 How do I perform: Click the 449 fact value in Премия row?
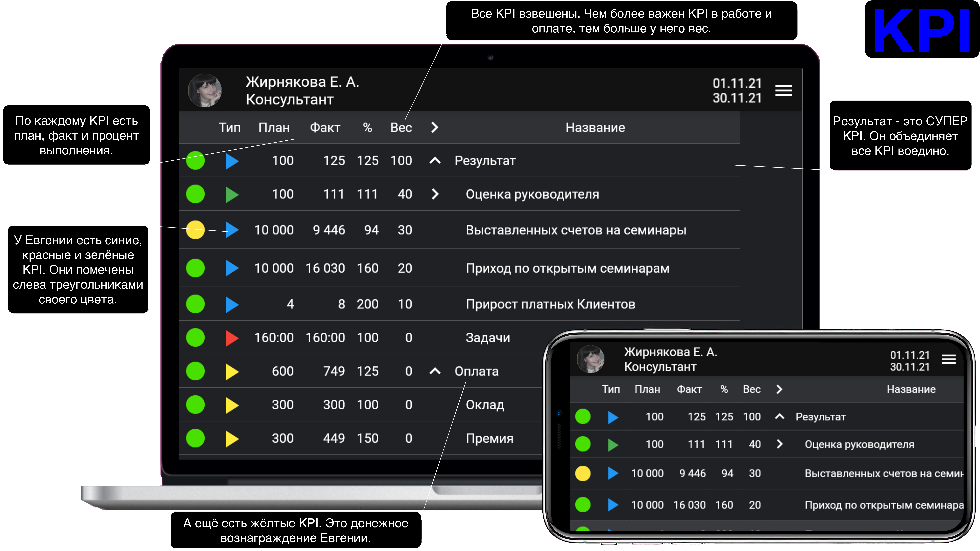coord(334,438)
